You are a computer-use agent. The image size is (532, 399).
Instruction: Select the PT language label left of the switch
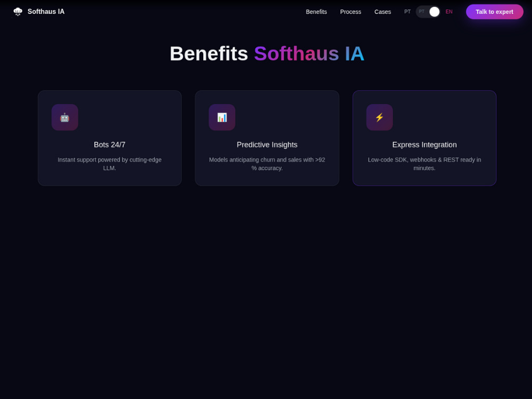407,12
